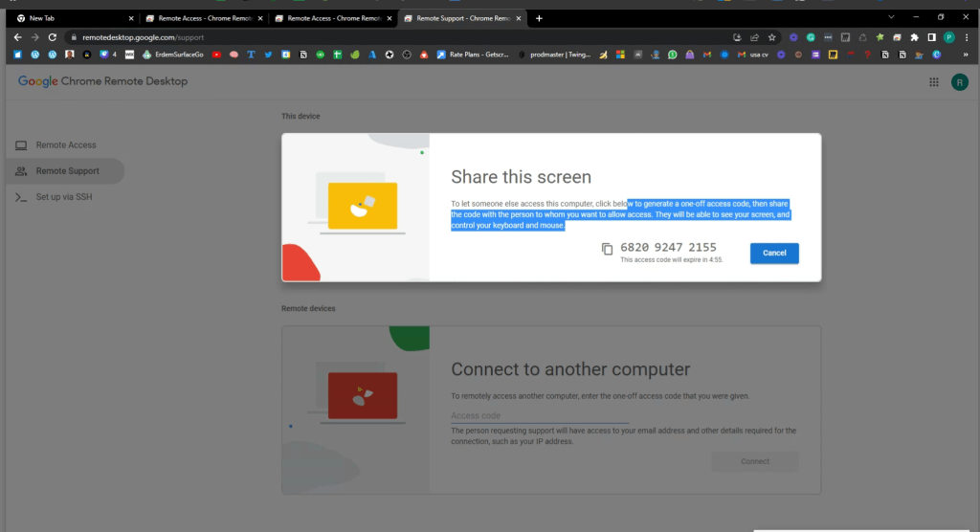The image size is (980, 532).
Task: Click the address bar URL
Action: click(x=144, y=37)
